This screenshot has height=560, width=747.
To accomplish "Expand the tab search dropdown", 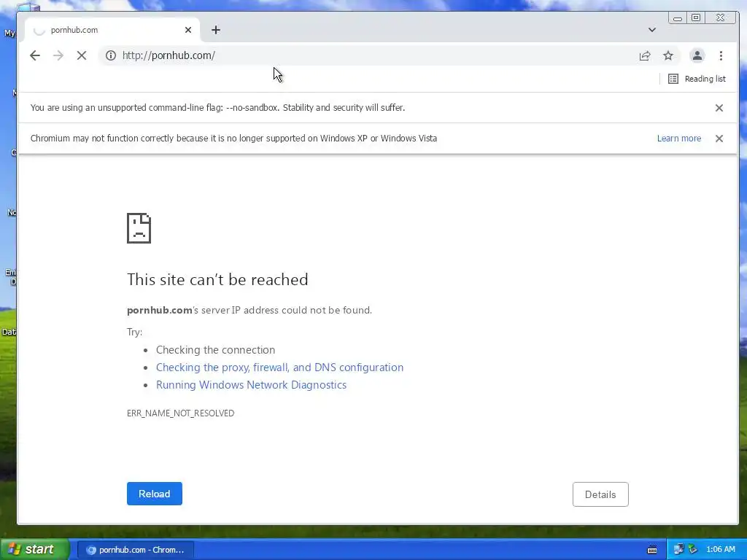I will coord(651,30).
